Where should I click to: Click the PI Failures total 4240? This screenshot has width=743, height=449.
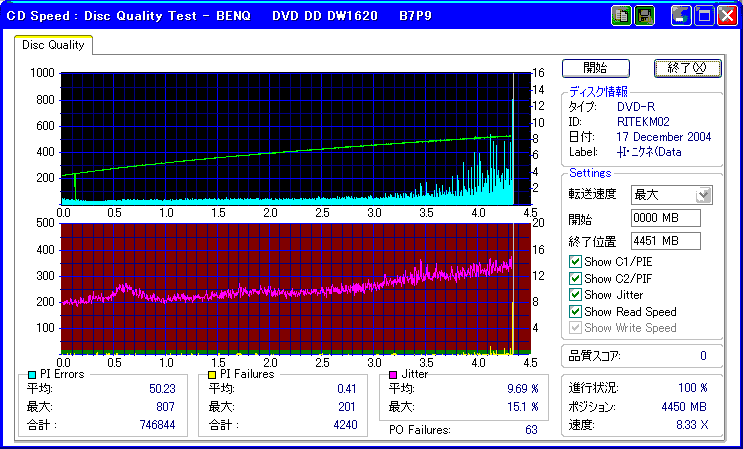[x=345, y=424]
